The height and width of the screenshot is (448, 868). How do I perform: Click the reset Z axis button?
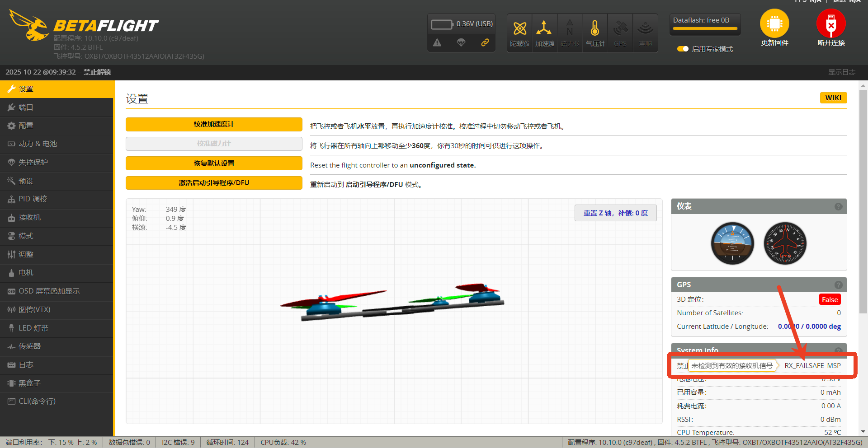[615, 213]
